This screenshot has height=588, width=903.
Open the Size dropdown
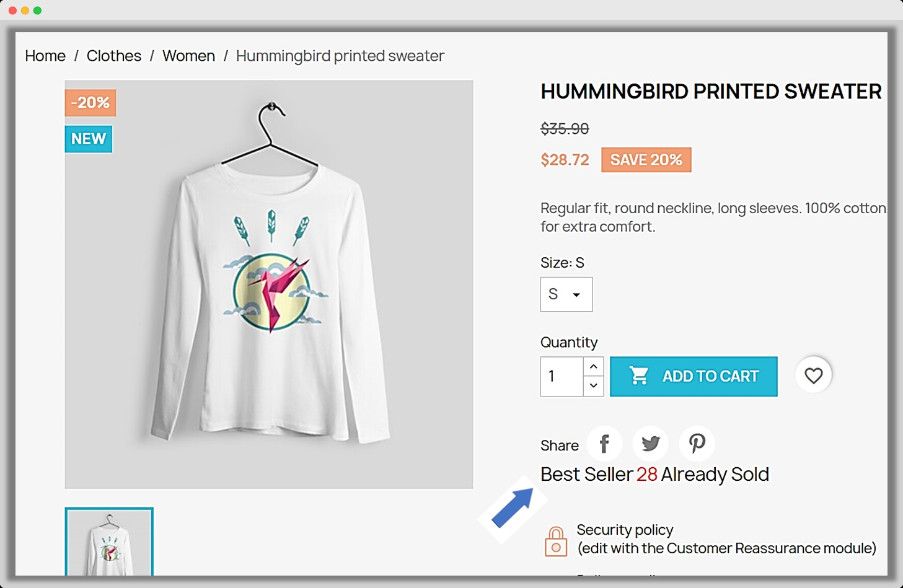click(x=566, y=294)
